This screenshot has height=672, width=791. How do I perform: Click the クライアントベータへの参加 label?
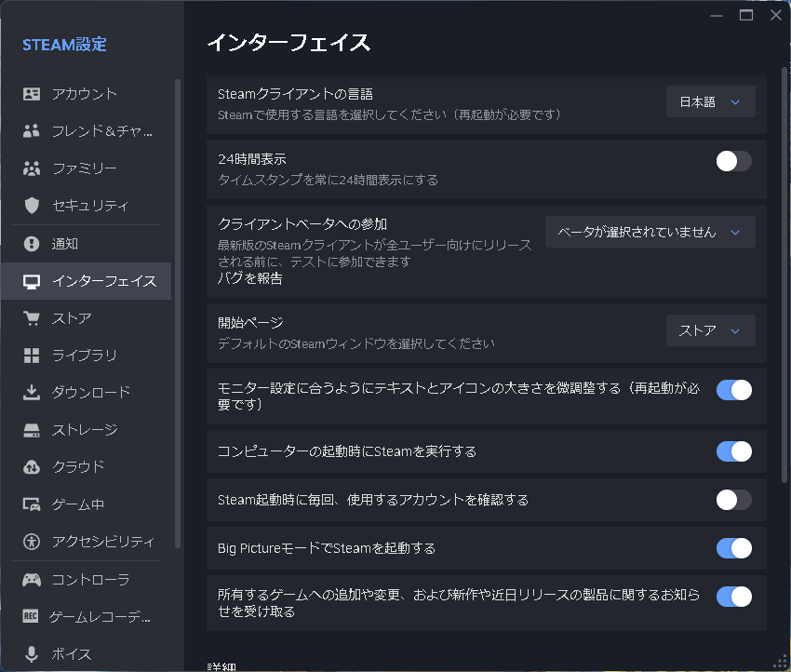302,224
